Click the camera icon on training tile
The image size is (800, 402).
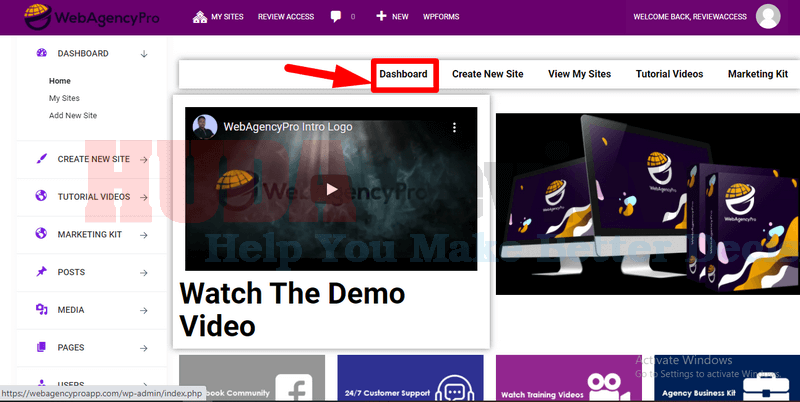pos(611,387)
